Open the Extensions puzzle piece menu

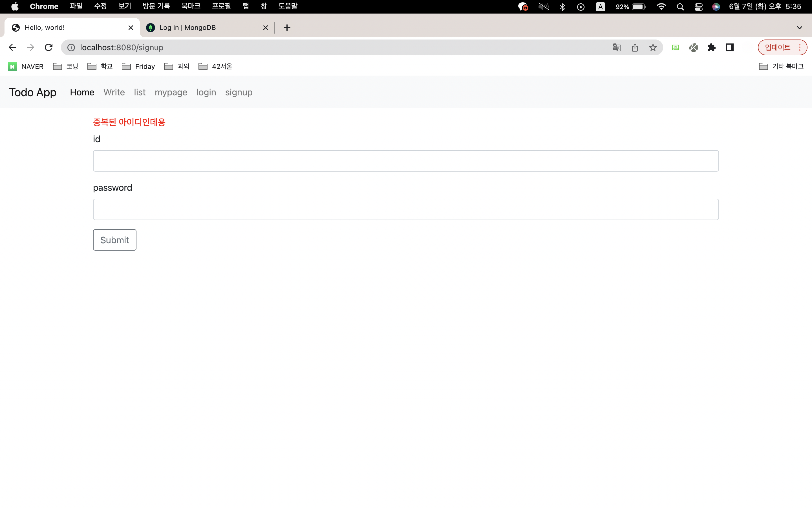(711, 47)
